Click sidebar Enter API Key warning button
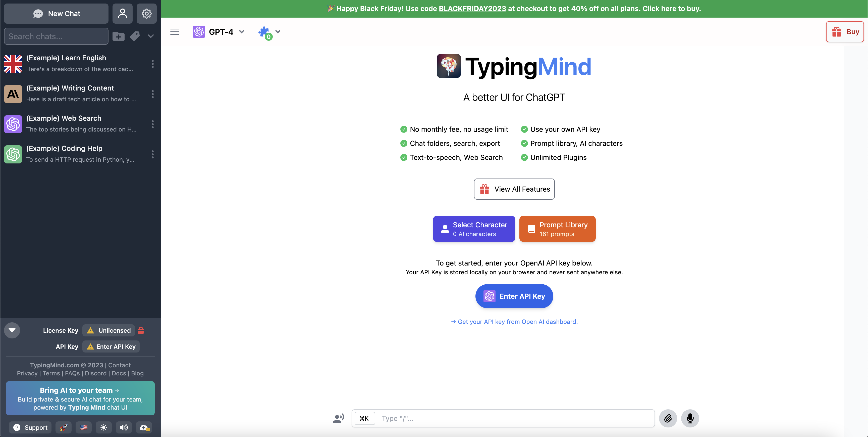The image size is (868, 437). (111, 346)
